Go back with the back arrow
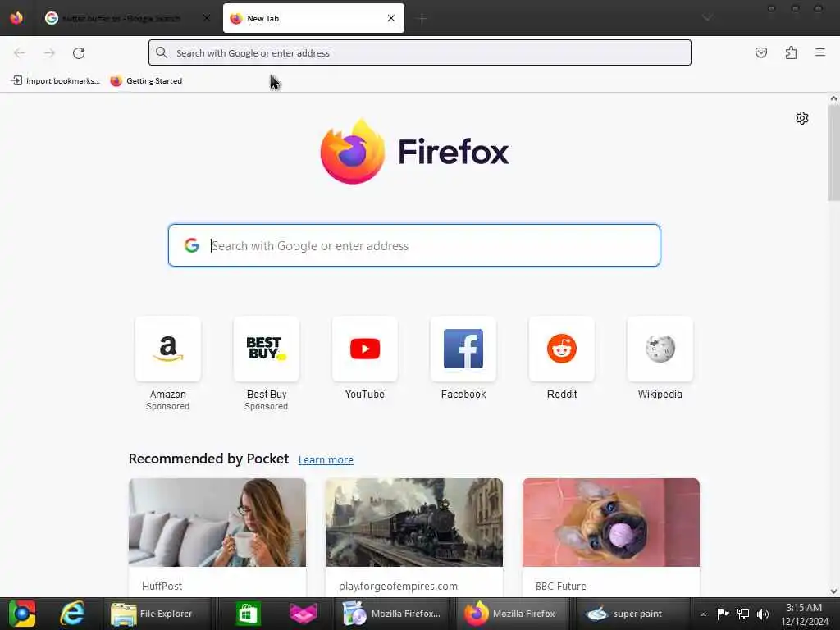This screenshot has width=840, height=630. click(20, 53)
